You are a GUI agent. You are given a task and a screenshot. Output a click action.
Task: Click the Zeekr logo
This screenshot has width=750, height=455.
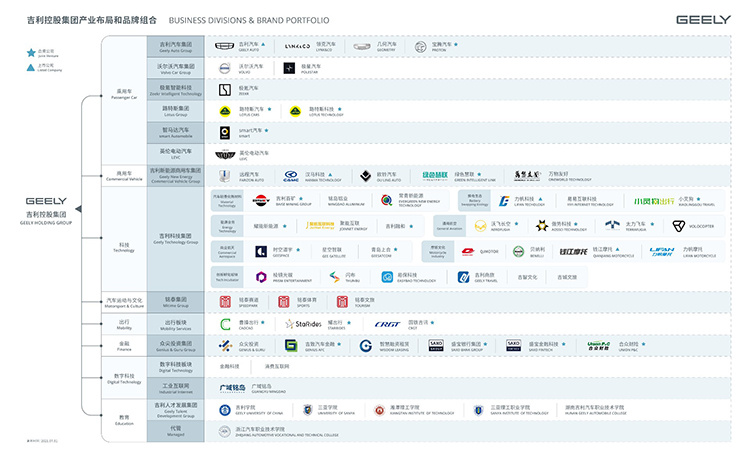pos(225,90)
